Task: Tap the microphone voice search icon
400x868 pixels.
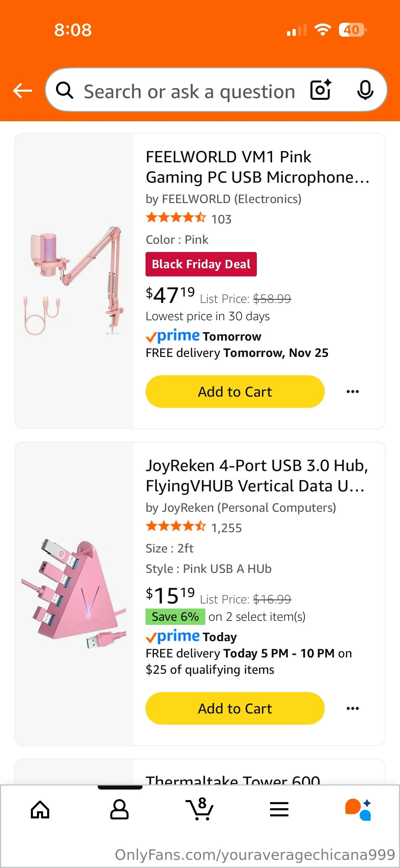Action: [x=365, y=90]
